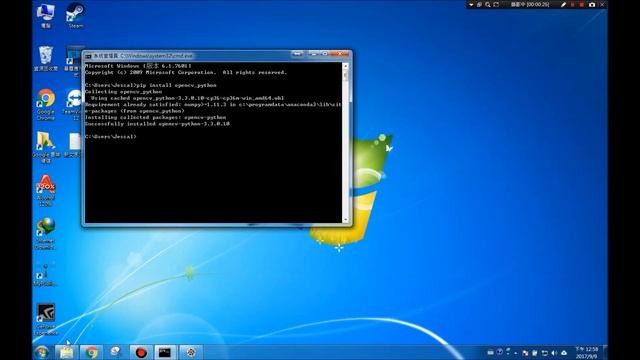Image resolution: width=640 pixels, height=360 pixels.
Task: Click the cmd window title bar icon
Action: click(x=88, y=56)
